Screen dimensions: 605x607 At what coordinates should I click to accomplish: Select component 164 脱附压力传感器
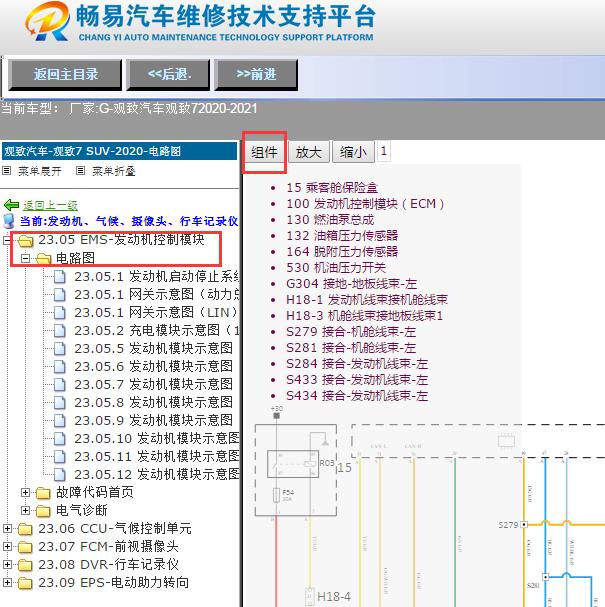pyautogui.click(x=342, y=252)
